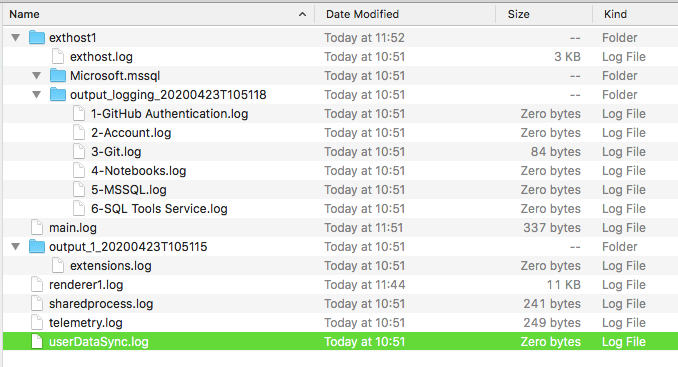Click the extensions.log file icon
This screenshot has width=678, height=367.
pyautogui.click(x=58, y=266)
